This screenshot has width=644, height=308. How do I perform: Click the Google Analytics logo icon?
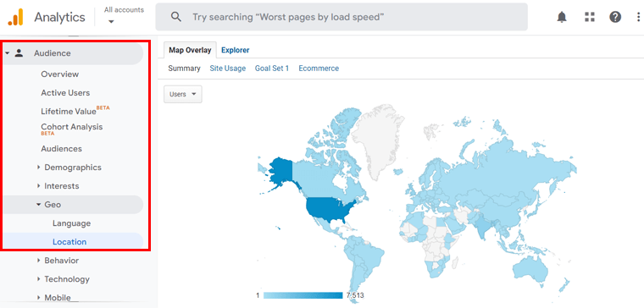point(15,17)
